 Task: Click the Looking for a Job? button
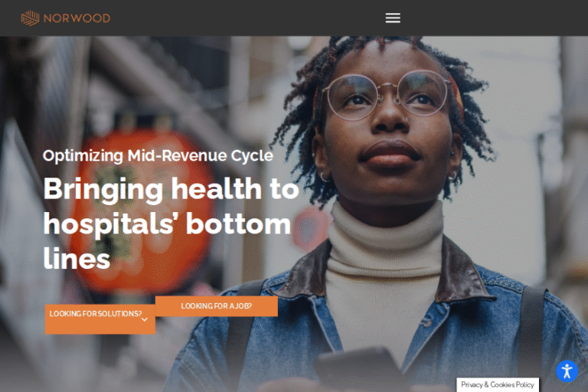217,306
